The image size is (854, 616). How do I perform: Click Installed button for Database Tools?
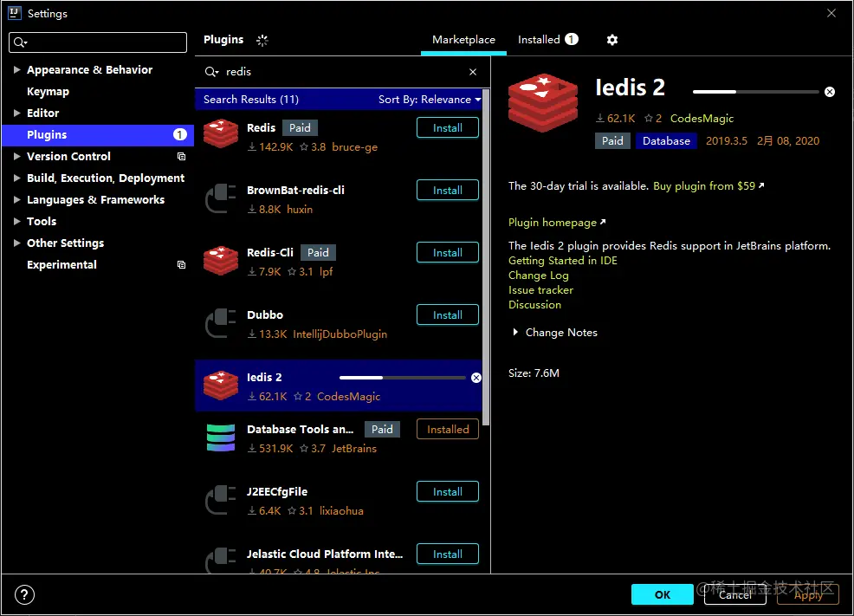coord(448,429)
